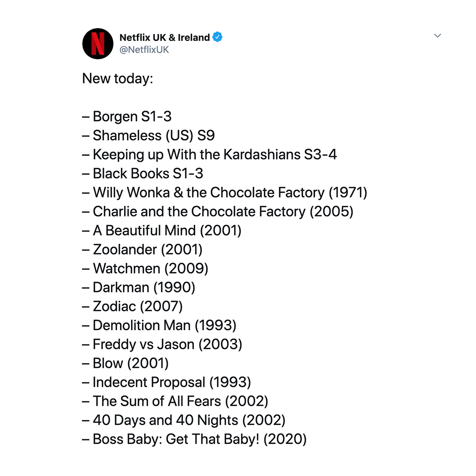Click the A Beautiful Mind (2001) entry

click(162, 231)
